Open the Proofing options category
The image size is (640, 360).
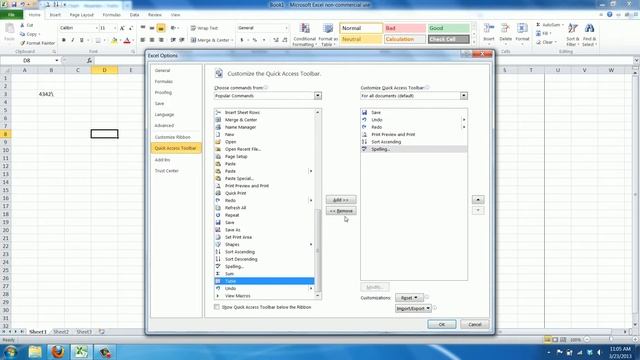tap(176, 92)
